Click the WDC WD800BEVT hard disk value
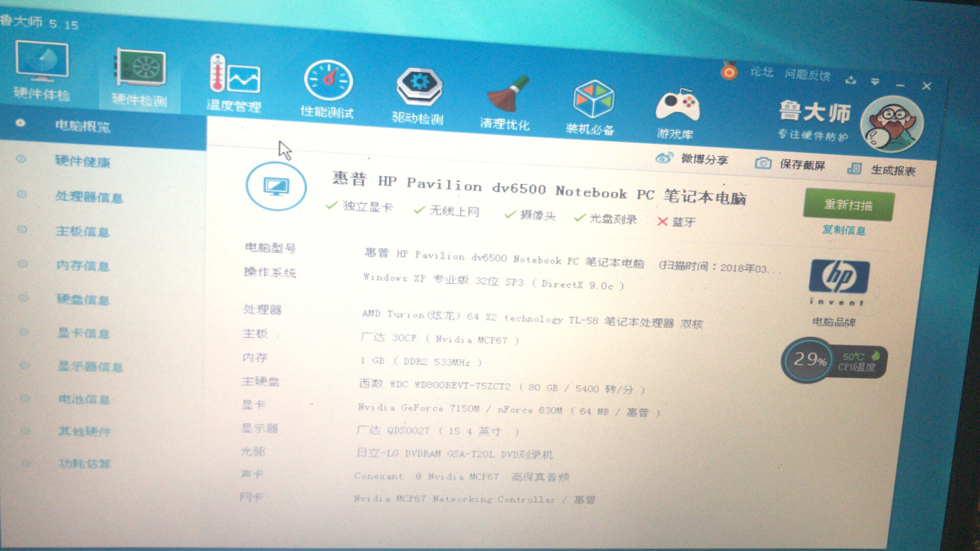 [502, 386]
